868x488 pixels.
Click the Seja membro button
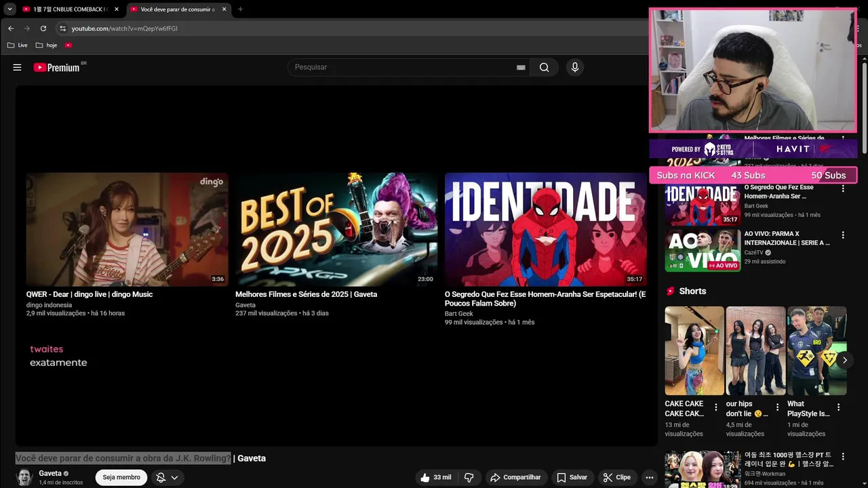(x=121, y=477)
